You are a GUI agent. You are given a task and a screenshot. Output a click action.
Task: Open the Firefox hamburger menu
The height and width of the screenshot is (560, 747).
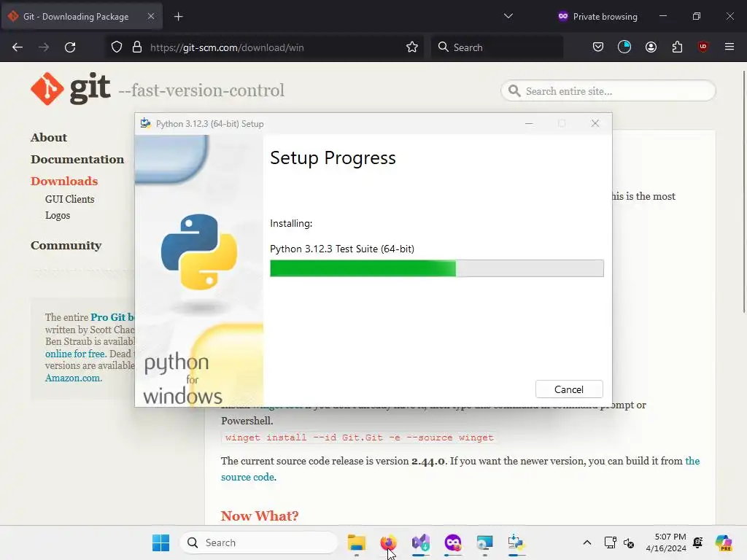(729, 47)
